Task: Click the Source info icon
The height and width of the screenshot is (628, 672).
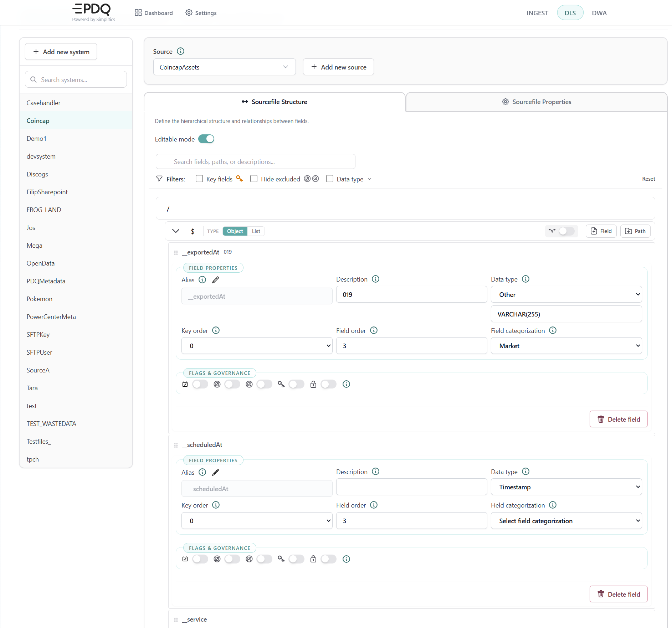Action: click(x=181, y=51)
